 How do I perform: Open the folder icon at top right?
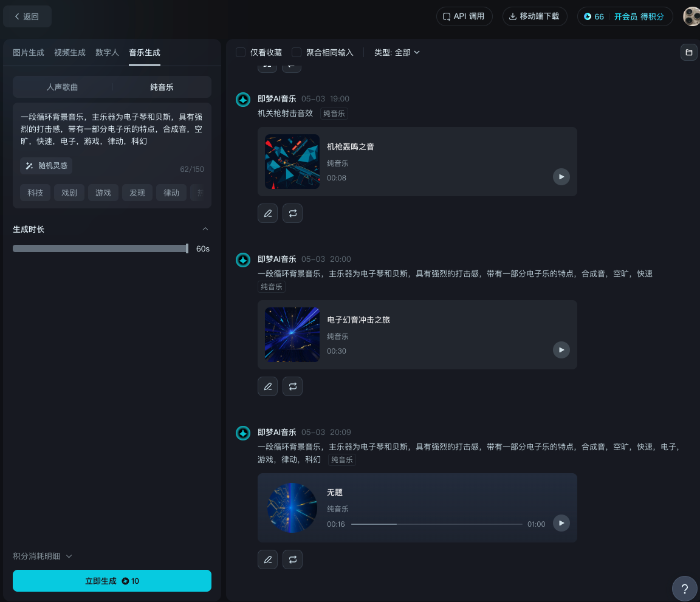click(689, 53)
